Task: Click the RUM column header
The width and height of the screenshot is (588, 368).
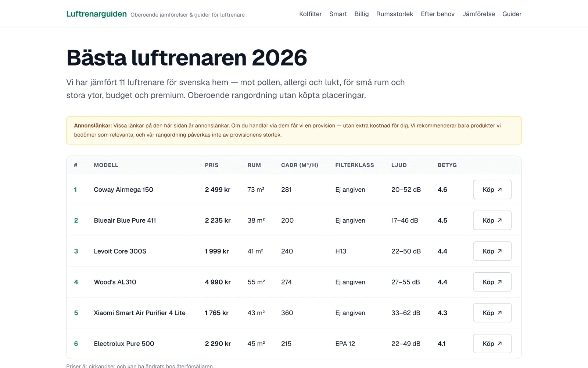Action: click(x=254, y=165)
